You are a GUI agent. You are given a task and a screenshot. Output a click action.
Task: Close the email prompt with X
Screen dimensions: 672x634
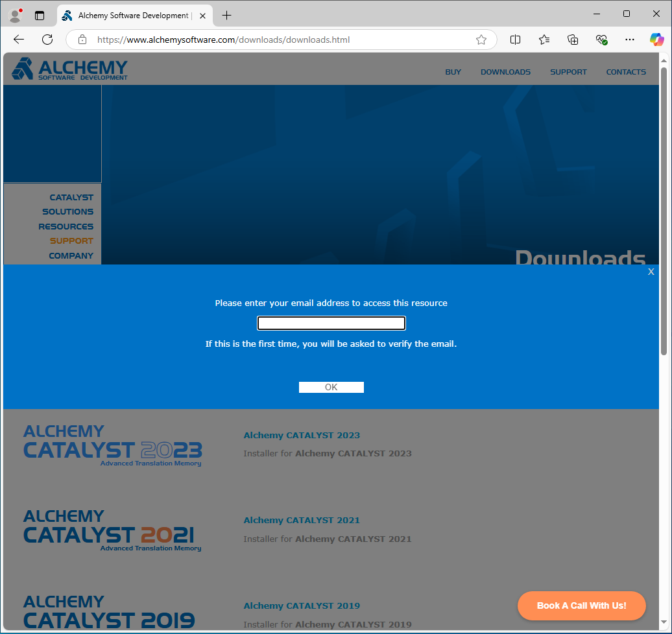pyautogui.click(x=651, y=272)
